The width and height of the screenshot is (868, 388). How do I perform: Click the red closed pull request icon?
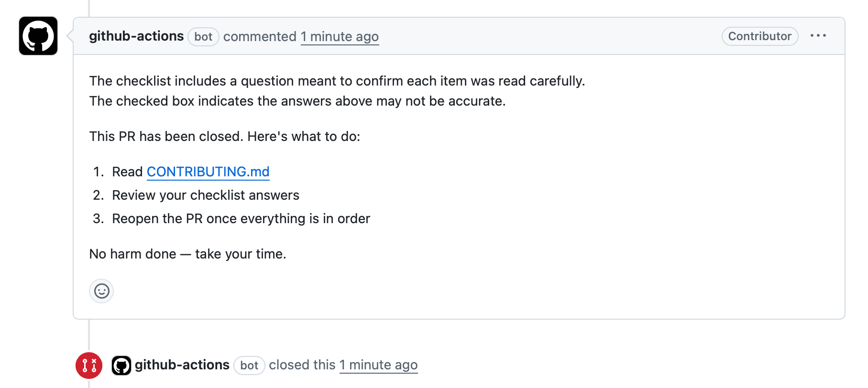(89, 365)
